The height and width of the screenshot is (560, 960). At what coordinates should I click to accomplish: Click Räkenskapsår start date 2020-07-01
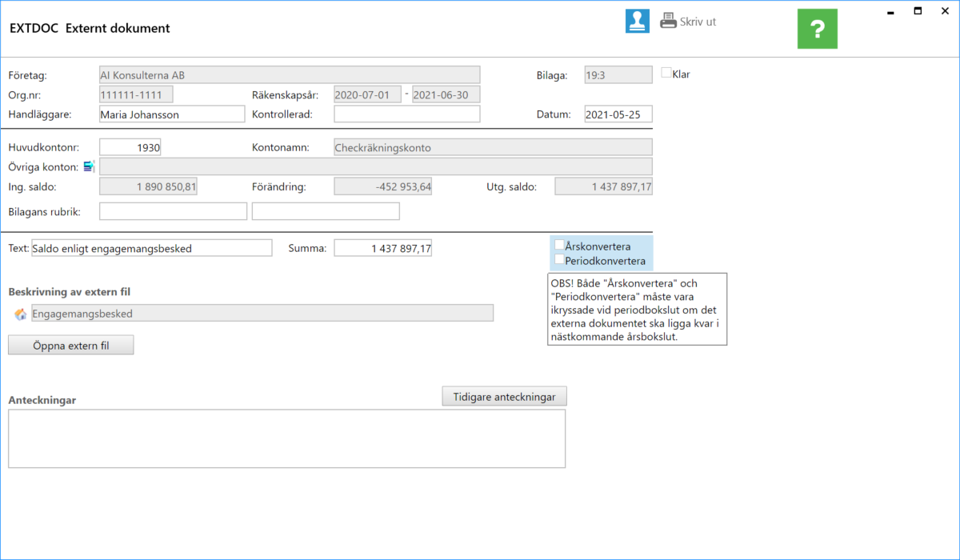pyautogui.click(x=367, y=94)
